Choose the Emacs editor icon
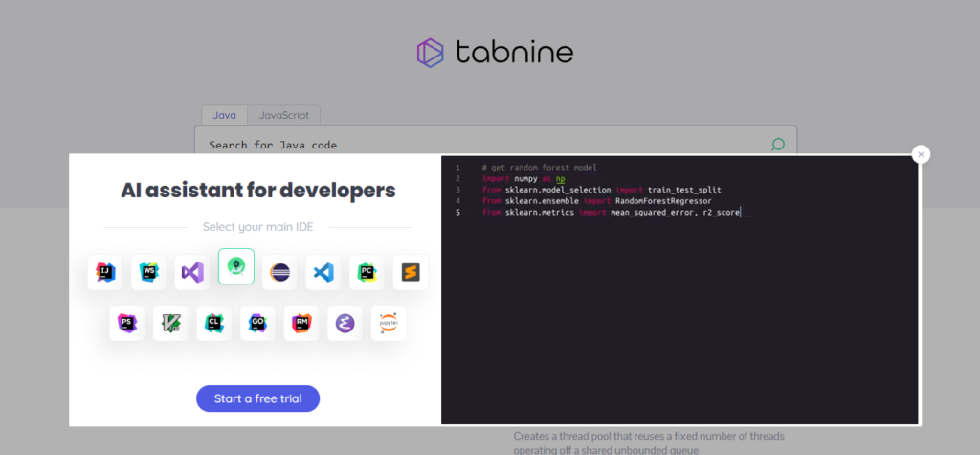Image resolution: width=980 pixels, height=455 pixels. point(345,323)
